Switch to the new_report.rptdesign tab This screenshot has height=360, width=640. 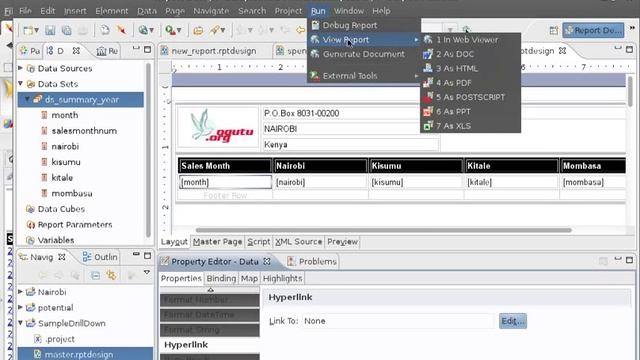click(214, 51)
